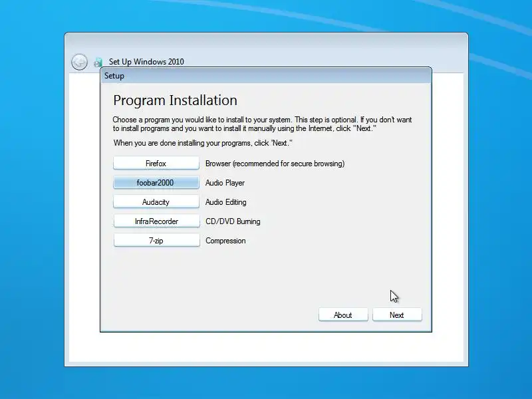The width and height of the screenshot is (532, 399).
Task: Click the setup icon beside Set Up Windows 2010
Action: click(98, 62)
